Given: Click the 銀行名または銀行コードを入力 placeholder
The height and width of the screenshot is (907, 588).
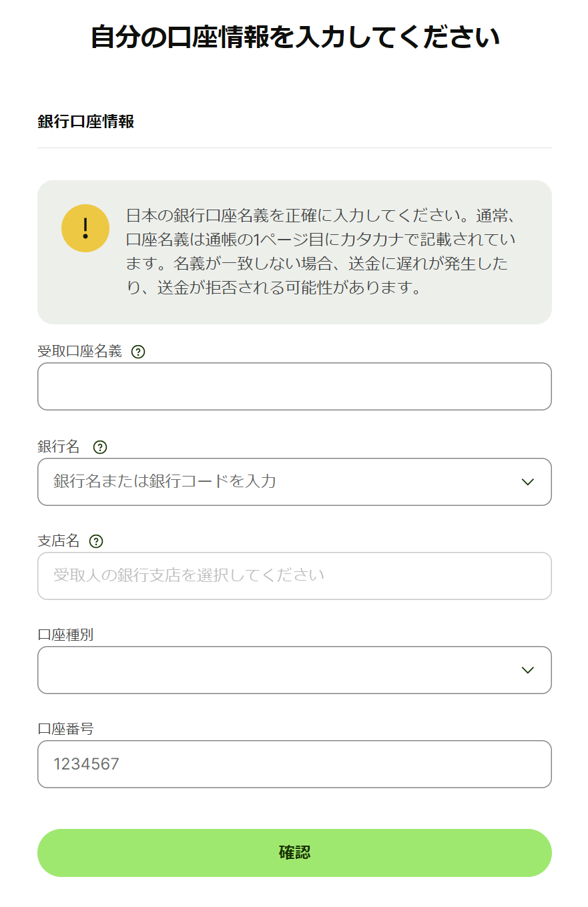Looking at the screenshot, I should (165, 481).
